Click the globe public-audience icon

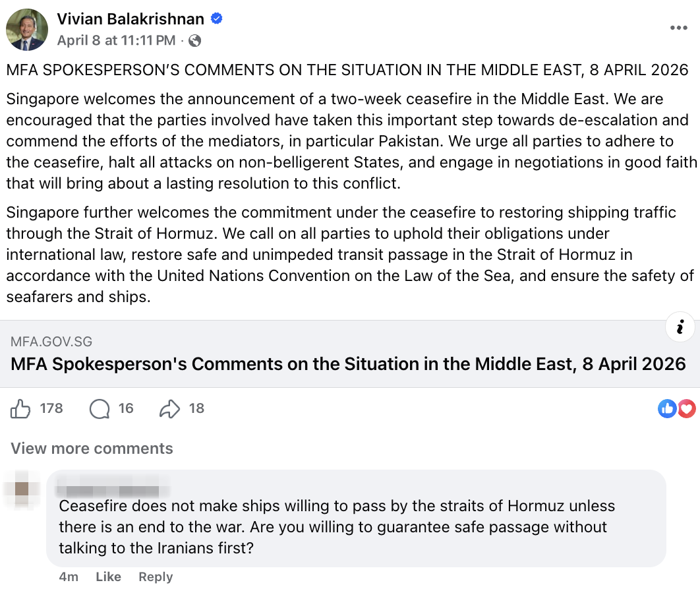[x=194, y=41]
